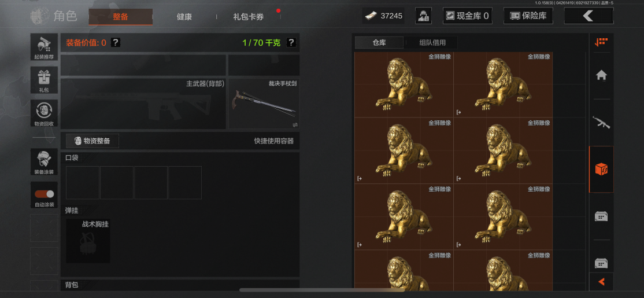The width and height of the screenshot is (644, 298).
Task: Toggle the 自动涂装 auto-skin switch
Action: (x=44, y=194)
